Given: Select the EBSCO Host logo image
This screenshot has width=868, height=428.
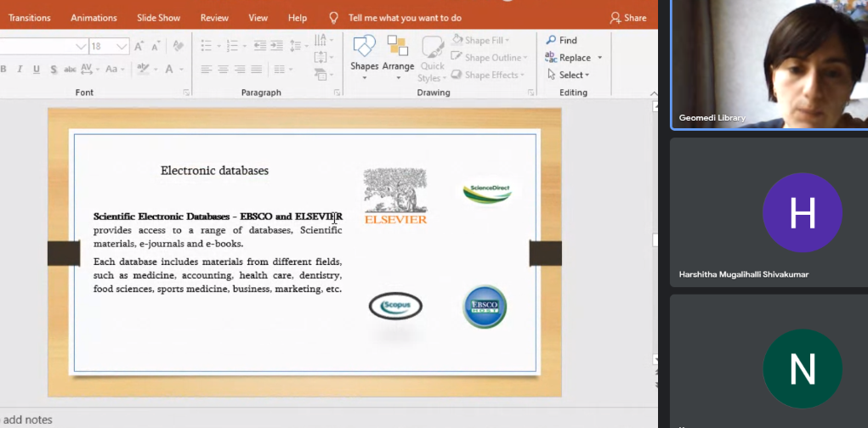Looking at the screenshot, I should (x=485, y=307).
